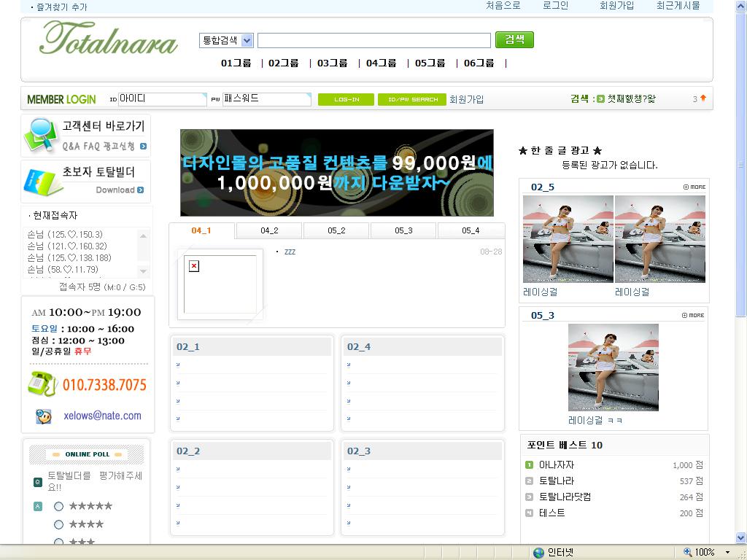Click the broken image icon in 04_1 panel
747x560 pixels.
point(194,265)
